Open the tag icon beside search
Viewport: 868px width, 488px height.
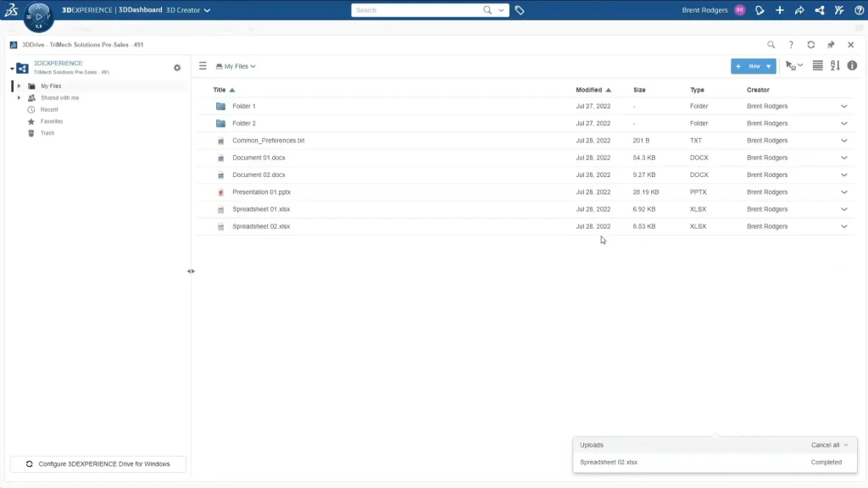point(520,10)
